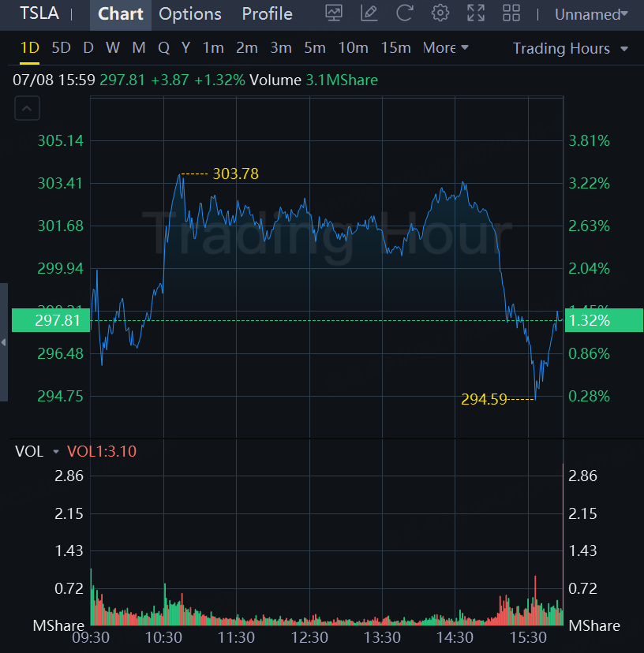Expand the left side panel arrow

click(x=4, y=342)
